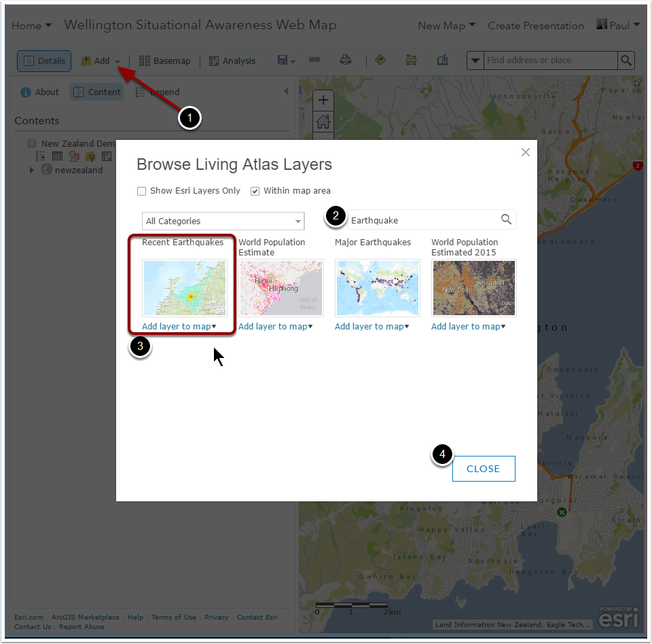Zoom in with the map plus button

tap(323, 101)
